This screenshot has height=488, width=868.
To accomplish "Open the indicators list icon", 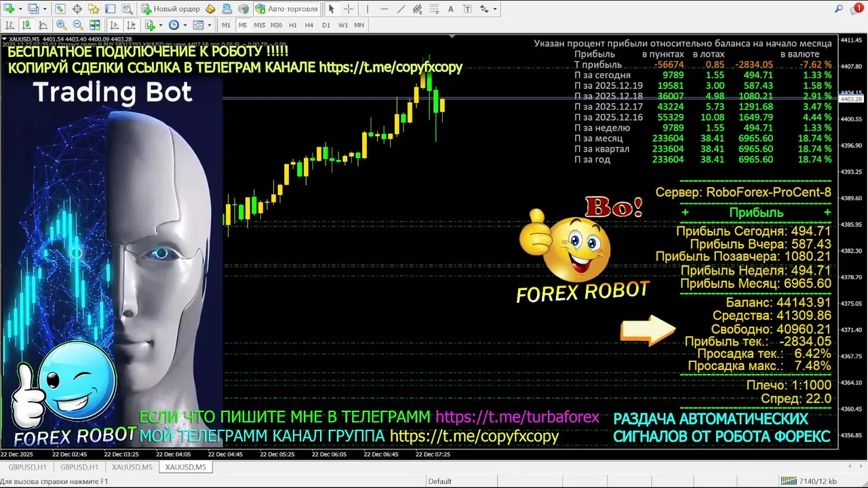I will [150, 25].
